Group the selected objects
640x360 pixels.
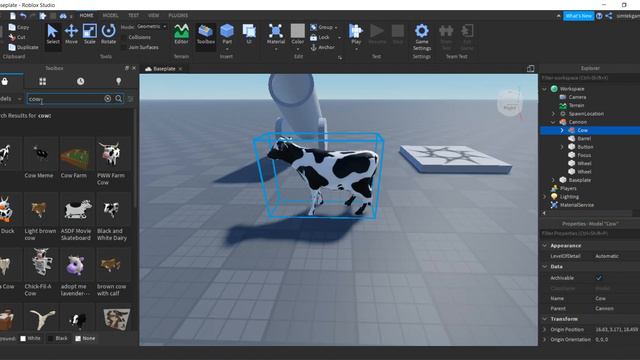[322, 27]
